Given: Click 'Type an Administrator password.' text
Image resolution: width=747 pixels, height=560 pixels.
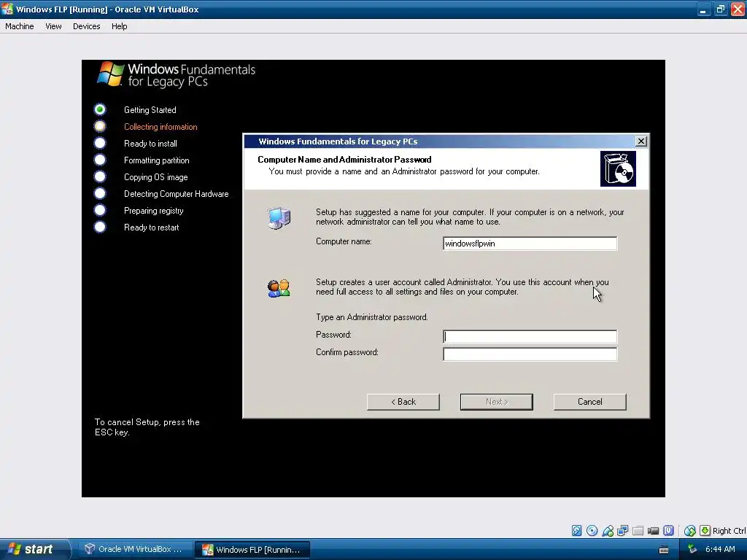Looking at the screenshot, I should click(x=371, y=317).
